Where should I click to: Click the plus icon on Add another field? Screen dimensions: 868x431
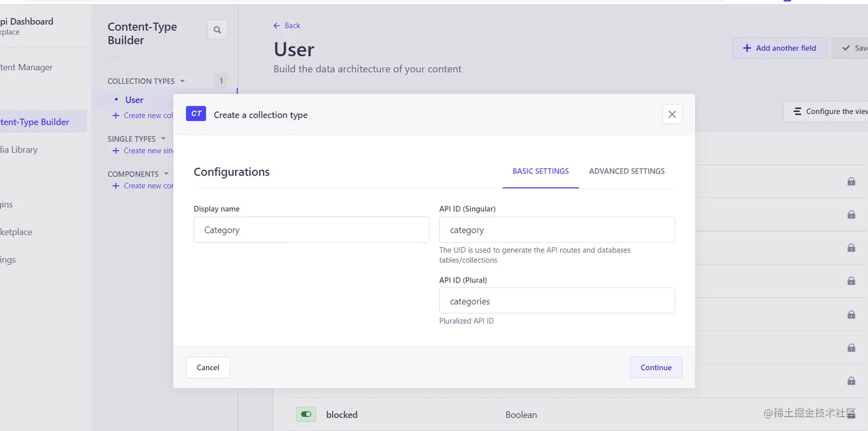pos(747,48)
